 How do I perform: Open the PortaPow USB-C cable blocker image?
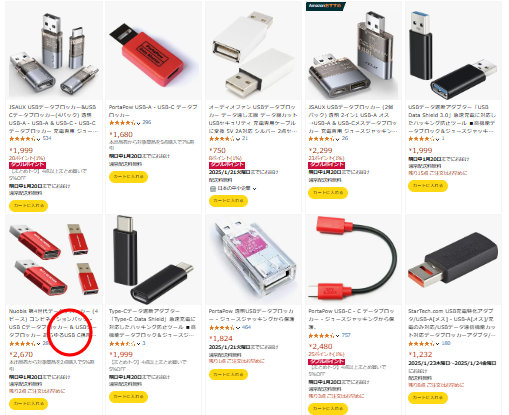click(353, 260)
